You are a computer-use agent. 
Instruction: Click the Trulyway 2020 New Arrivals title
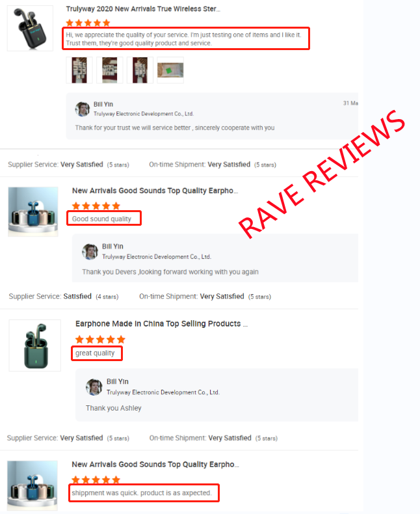click(143, 9)
